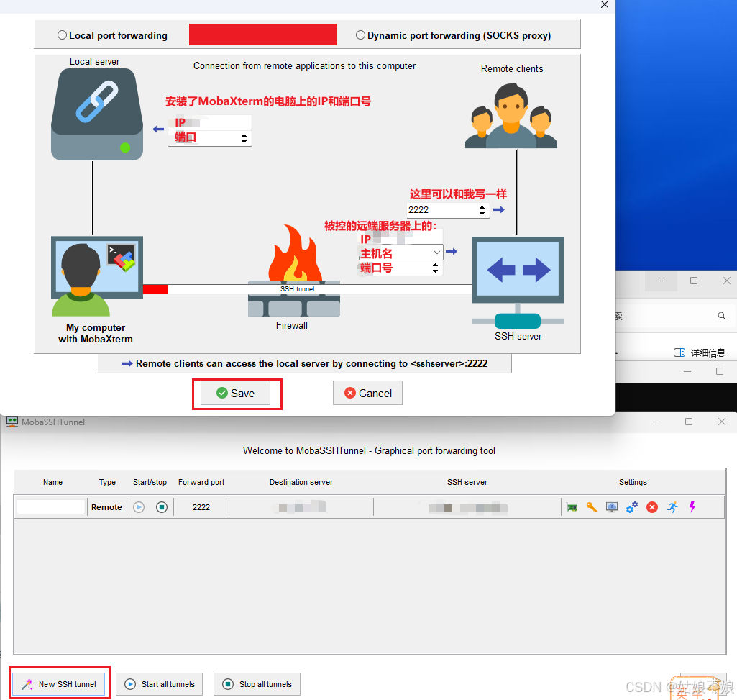Click the Settings column header
The width and height of the screenshot is (737, 700).
[x=633, y=482]
